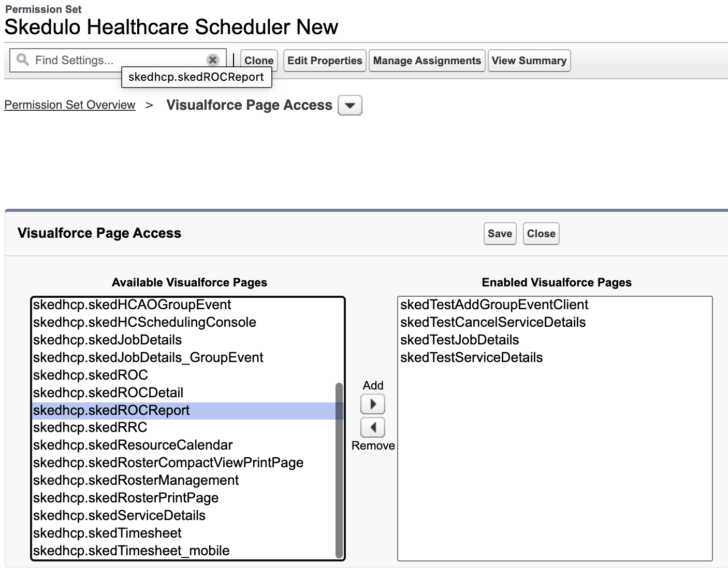Click the Close button next to Save
This screenshot has height=577, width=728.
click(541, 234)
